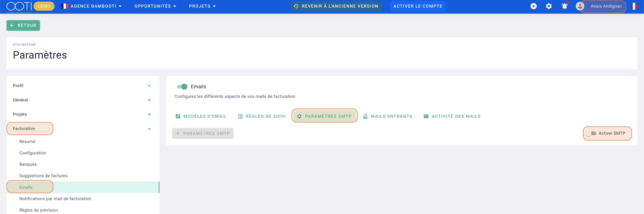This screenshot has height=214, width=644.
Task: Click the add Paramètres SMTP button
Action: point(203,134)
